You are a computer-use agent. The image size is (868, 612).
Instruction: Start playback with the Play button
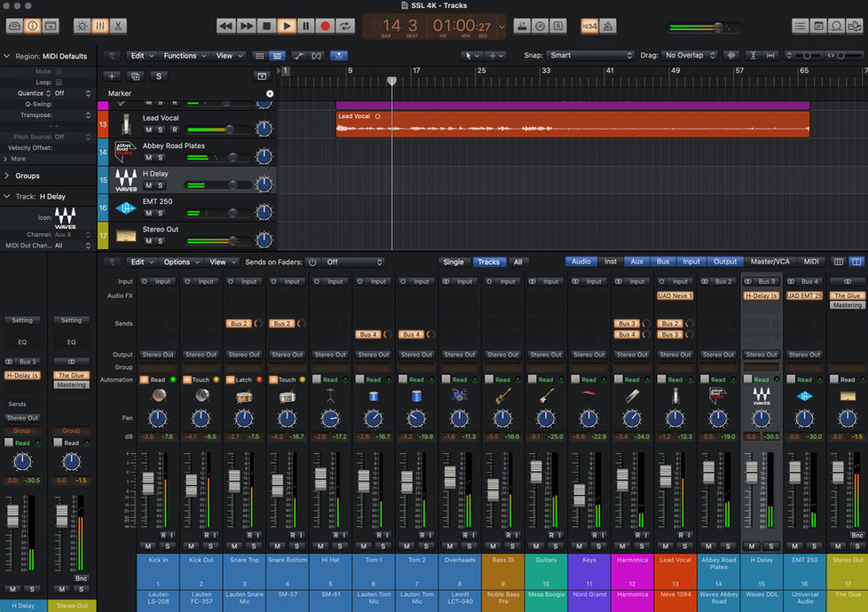[286, 26]
